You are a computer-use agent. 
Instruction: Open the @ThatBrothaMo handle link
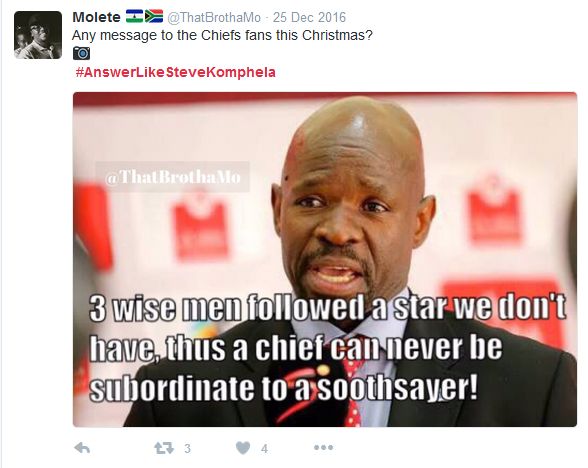pos(213,17)
